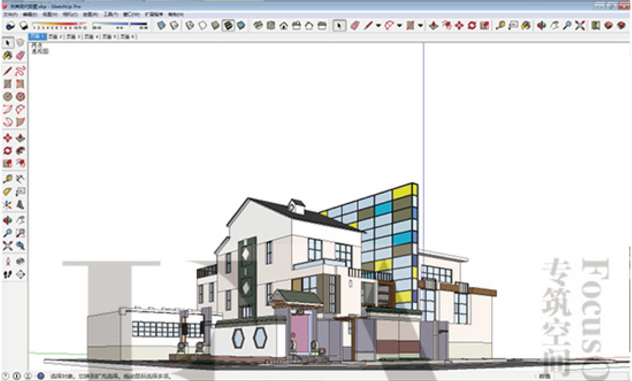The height and width of the screenshot is (381, 632).
Task: Select Push/Pull in the Large Tool Set
Action: coord(20,138)
